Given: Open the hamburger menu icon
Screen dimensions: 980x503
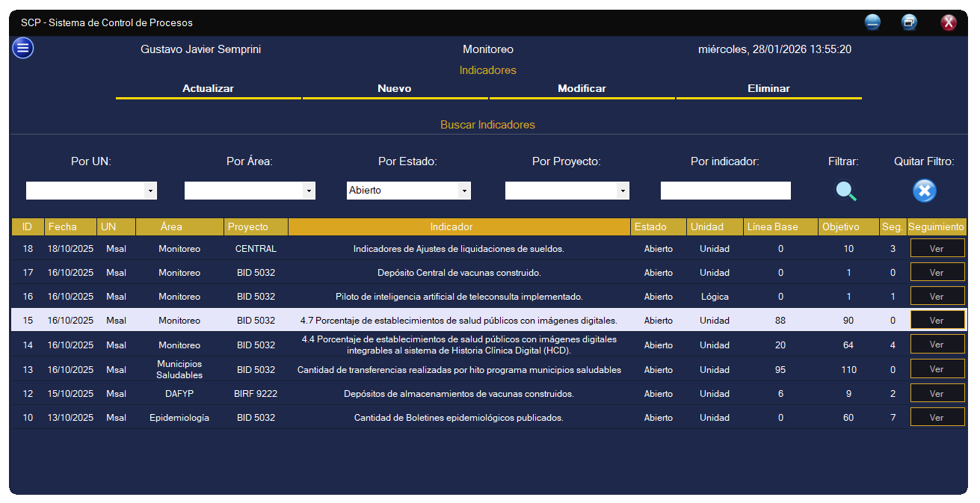Looking at the screenshot, I should pyautogui.click(x=22, y=49).
